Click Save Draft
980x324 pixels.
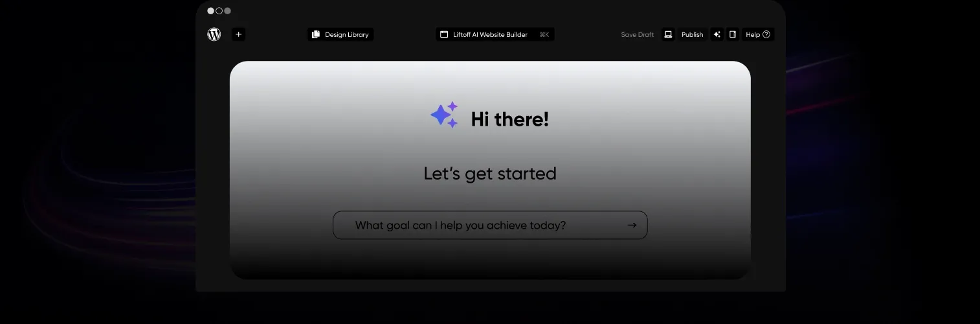tap(637, 35)
